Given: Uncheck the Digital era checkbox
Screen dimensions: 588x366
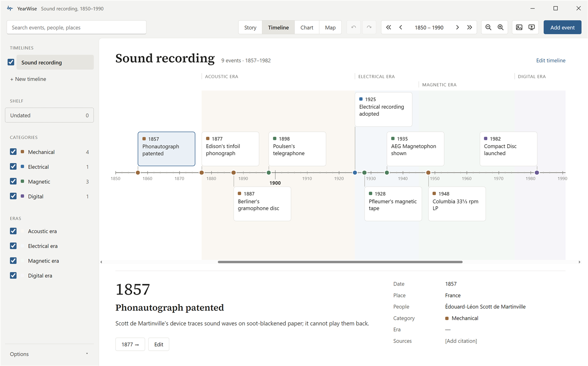Looking at the screenshot, I should click(x=13, y=275).
